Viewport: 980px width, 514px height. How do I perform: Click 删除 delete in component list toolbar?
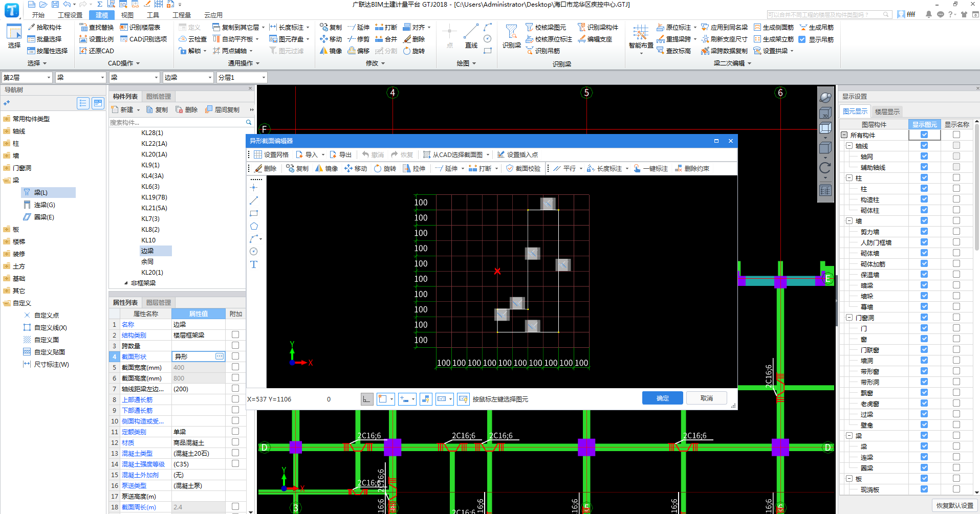(186, 109)
